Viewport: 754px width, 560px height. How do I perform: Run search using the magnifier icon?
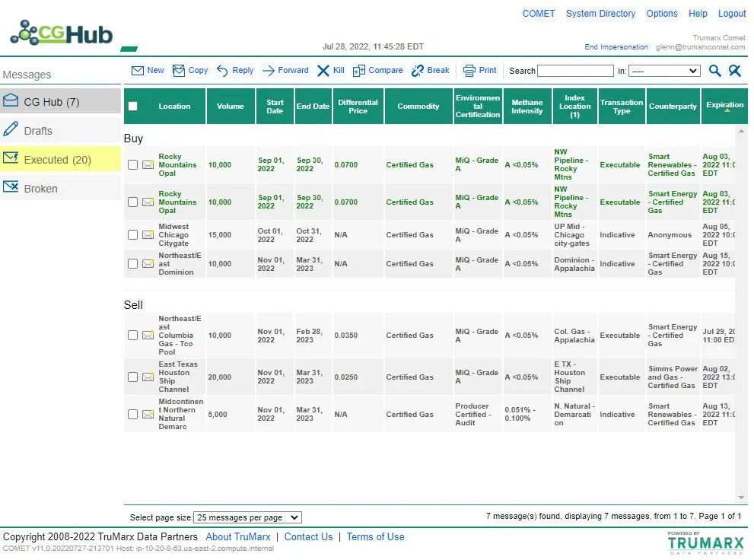tap(716, 70)
